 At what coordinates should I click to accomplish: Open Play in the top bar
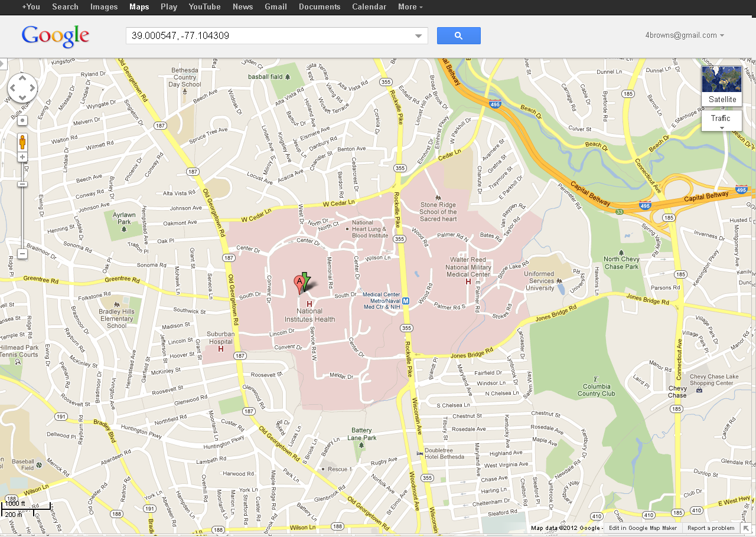(x=169, y=7)
